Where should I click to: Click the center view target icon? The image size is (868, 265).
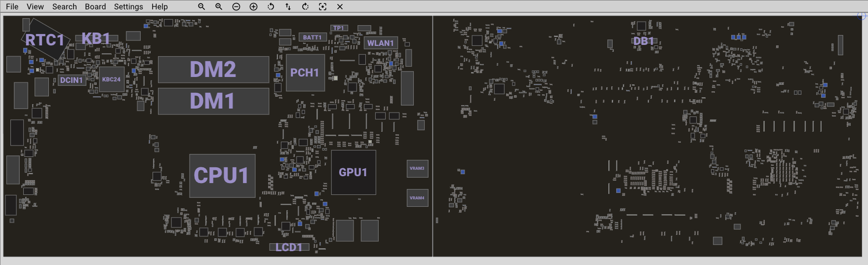(x=322, y=6)
